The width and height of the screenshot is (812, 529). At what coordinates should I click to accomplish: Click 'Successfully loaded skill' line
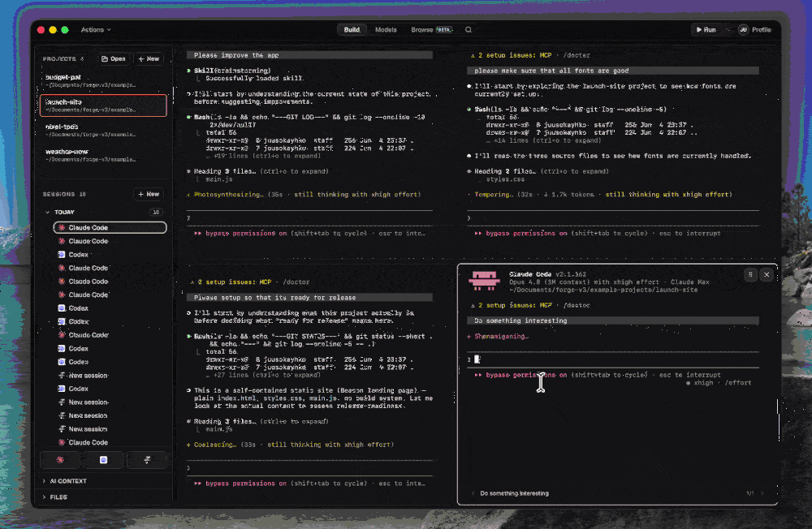[254, 78]
